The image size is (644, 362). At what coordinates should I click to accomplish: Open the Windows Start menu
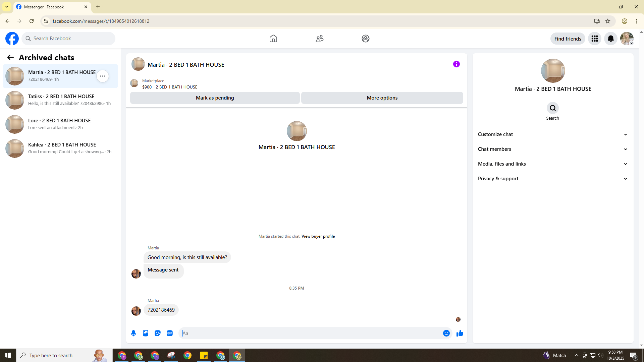(8, 355)
